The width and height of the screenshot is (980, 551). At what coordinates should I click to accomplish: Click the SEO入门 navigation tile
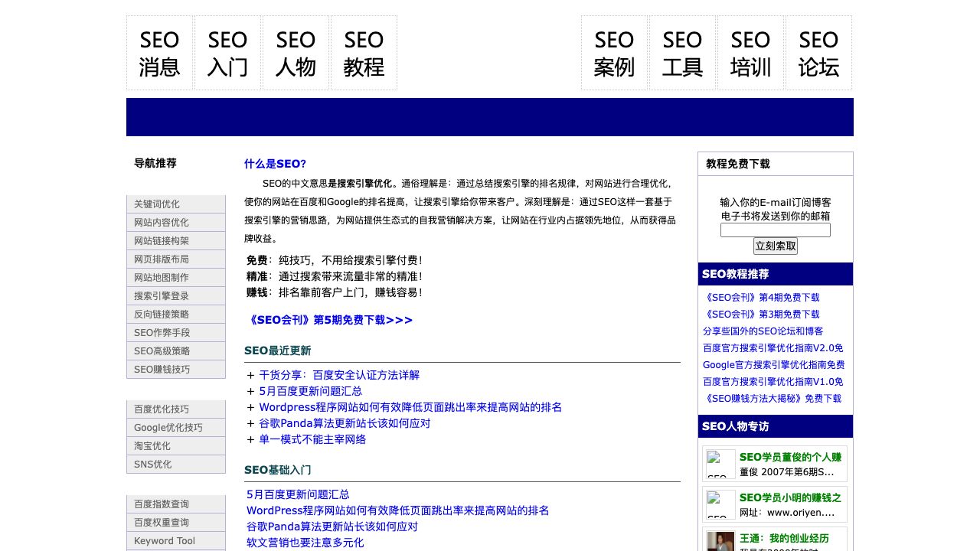[227, 53]
